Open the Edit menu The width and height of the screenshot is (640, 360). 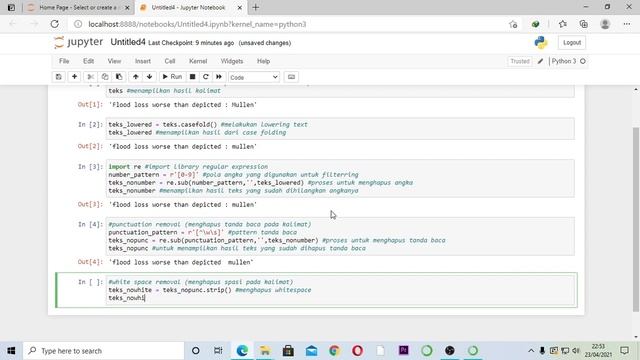(89, 61)
